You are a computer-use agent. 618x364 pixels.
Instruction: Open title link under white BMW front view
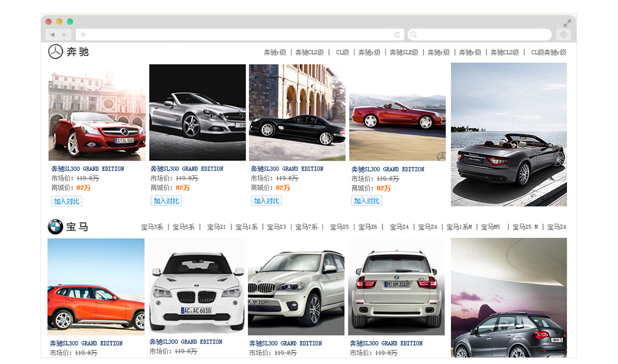point(186,342)
